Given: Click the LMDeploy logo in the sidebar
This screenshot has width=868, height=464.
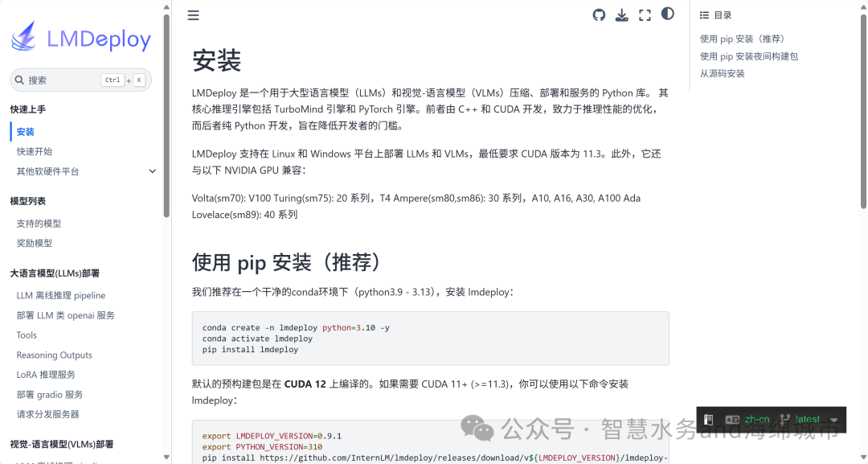Looking at the screenshot, I should (80, 37).
